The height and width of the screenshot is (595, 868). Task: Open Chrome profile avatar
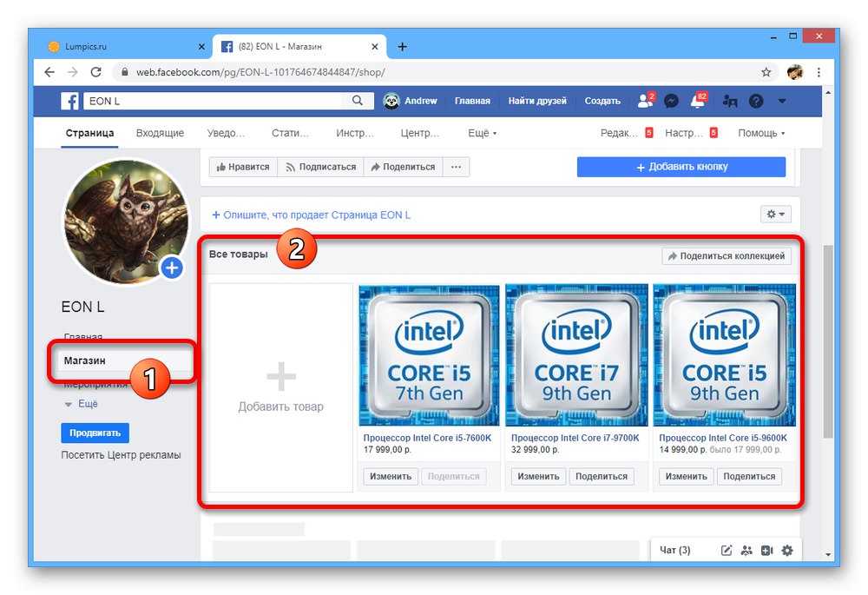point(795,72)
